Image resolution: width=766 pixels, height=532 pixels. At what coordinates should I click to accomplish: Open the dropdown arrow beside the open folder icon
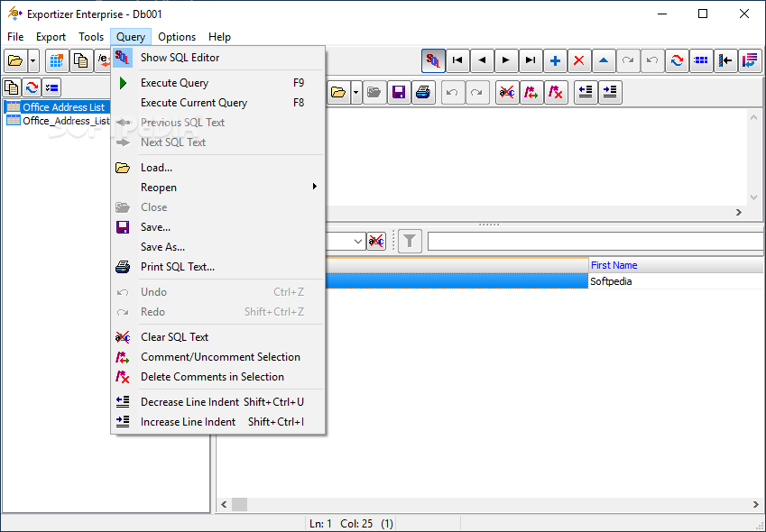pos(33,60)
